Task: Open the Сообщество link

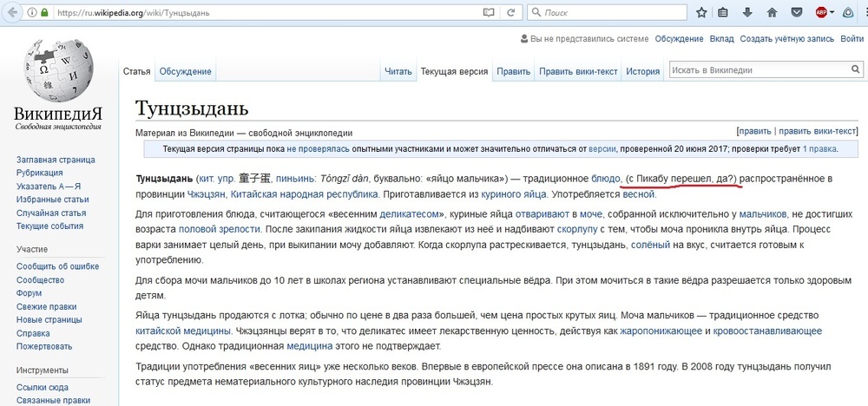Action: [x=41, y=280]
